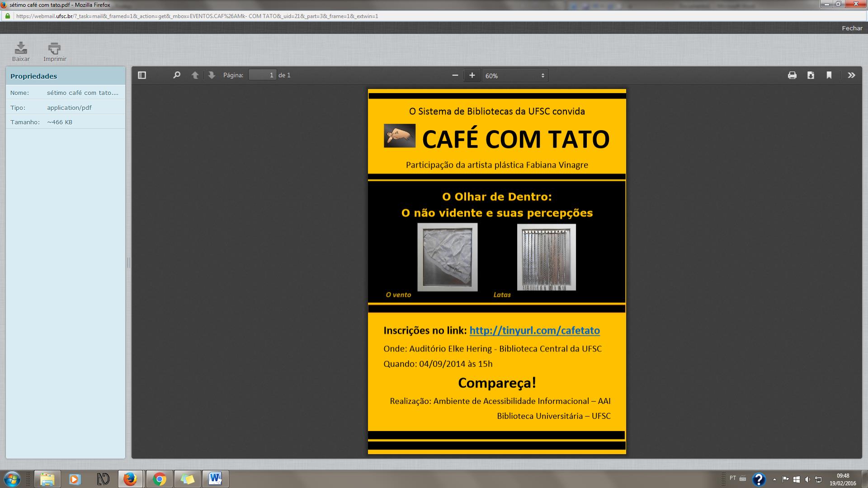
Task: Open the tinyurl.com/cafetato link
Action: [x=534, y=330]
